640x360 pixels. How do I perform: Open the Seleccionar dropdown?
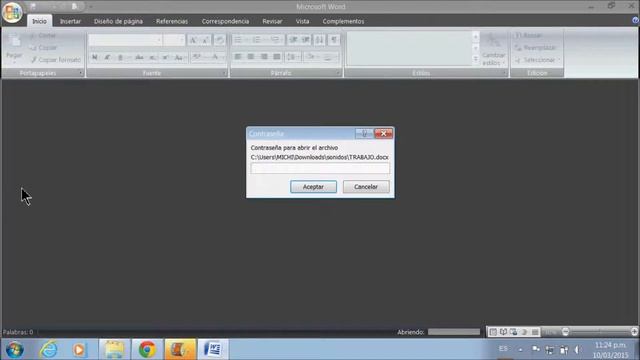[538, 60]
